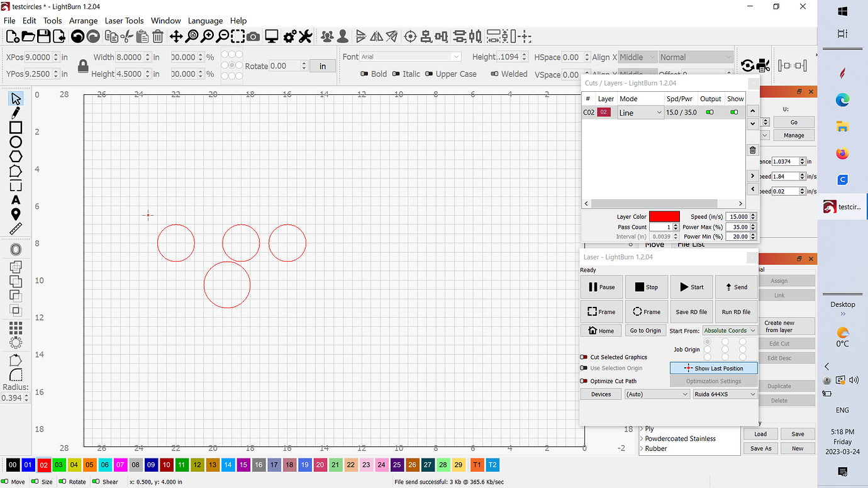Open the Start From coordinates dropdown
Image resolution: width=868 pixels, height=488 pixels.
[729, 330]
